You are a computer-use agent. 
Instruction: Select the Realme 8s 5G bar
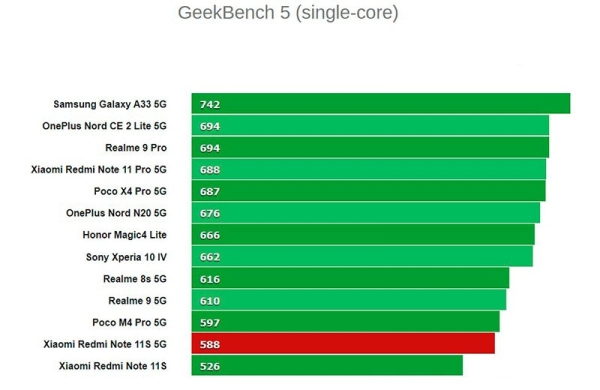click(350, 278)
